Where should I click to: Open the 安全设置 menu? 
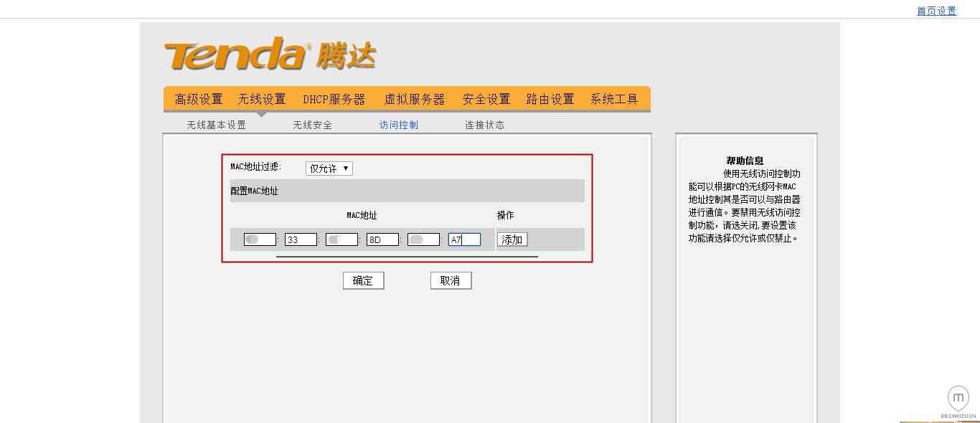[x=487, y=99]
